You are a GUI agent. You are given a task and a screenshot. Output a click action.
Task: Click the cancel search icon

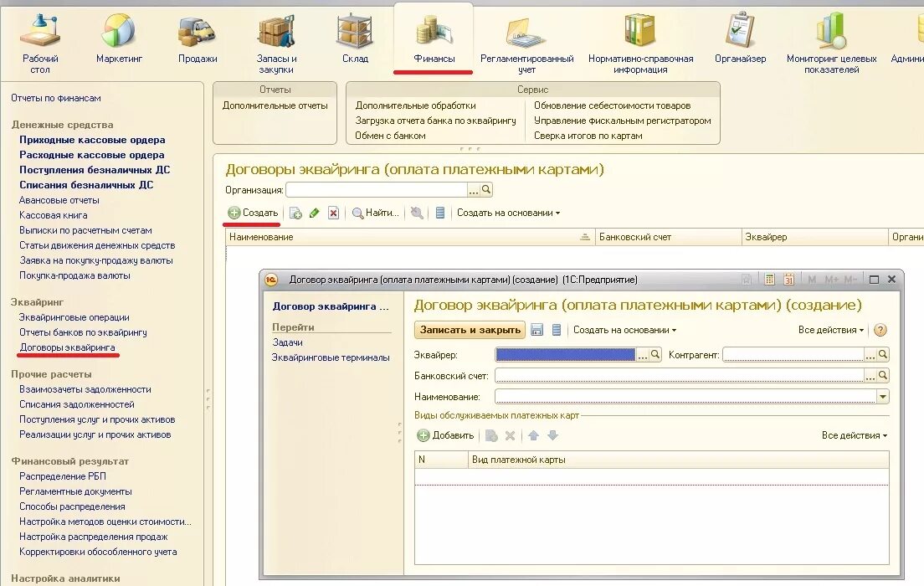click(417, 213)
